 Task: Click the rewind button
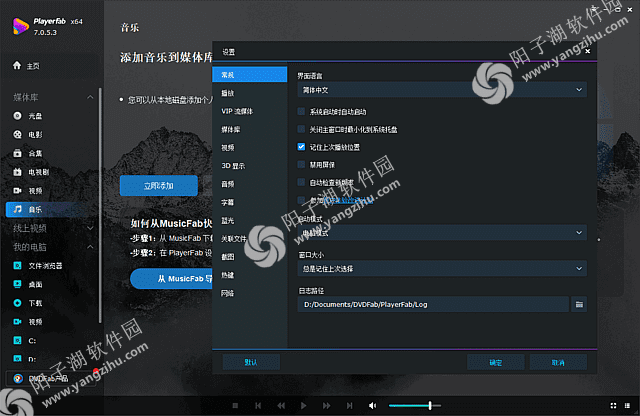[x=281, y=405]
